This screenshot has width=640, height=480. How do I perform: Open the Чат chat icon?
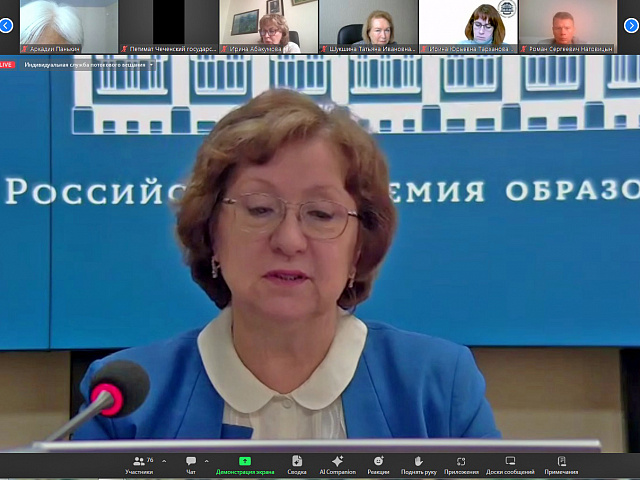pyautogui.click(x=191, y=461)
